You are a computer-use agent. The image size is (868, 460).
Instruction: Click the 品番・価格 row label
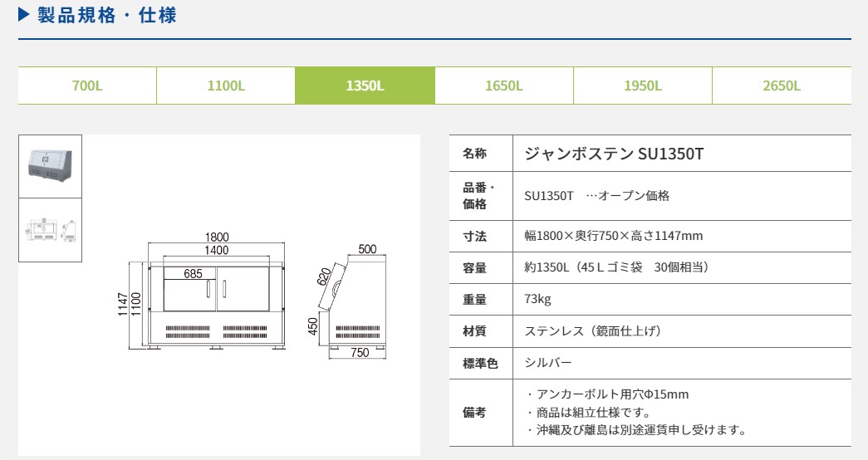click(478, 196)
